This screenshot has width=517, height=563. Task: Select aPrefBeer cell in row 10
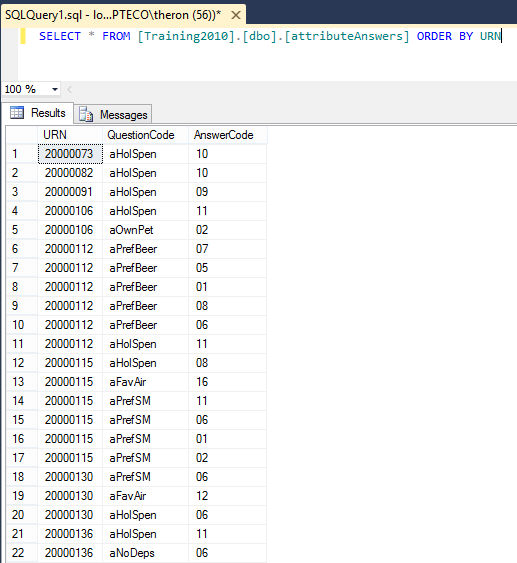145,325
